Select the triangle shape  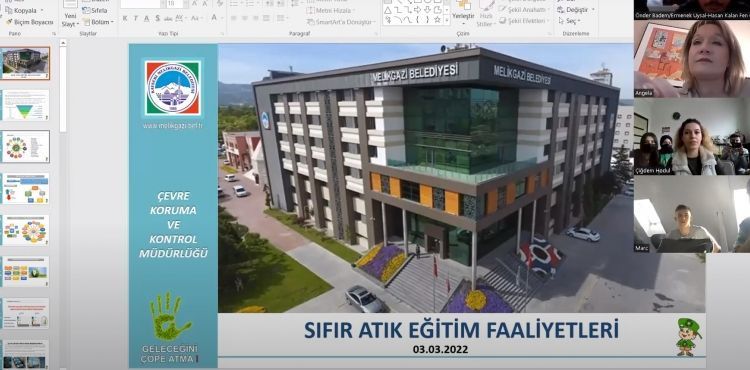[x=388, y=10]
